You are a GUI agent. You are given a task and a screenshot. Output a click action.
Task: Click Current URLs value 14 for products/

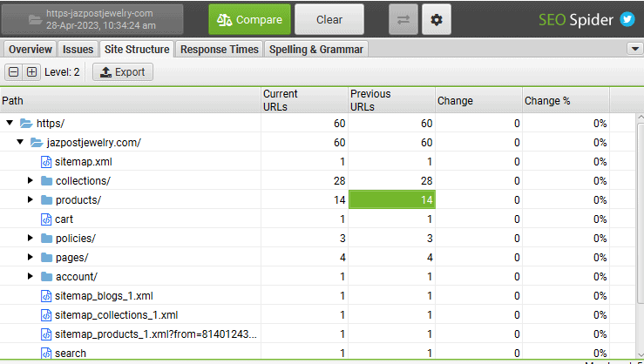click(339, 199)
